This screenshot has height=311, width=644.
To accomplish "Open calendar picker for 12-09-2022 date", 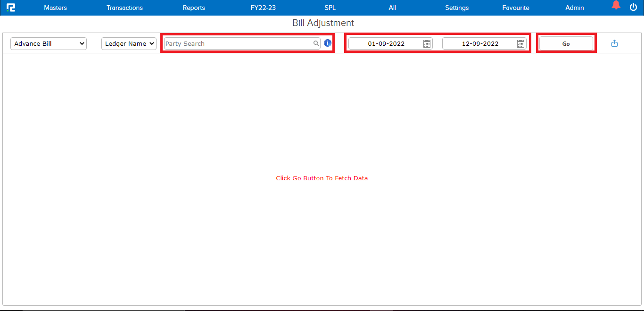I will click(x=520, y=44).
